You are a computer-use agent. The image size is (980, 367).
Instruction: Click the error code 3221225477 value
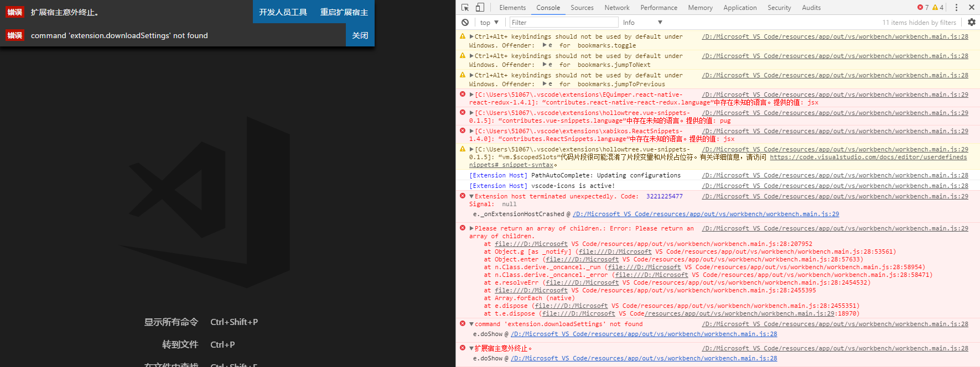(665, 196)
